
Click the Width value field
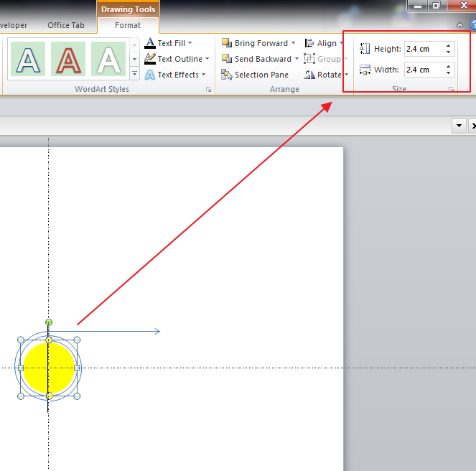point(424,70)
